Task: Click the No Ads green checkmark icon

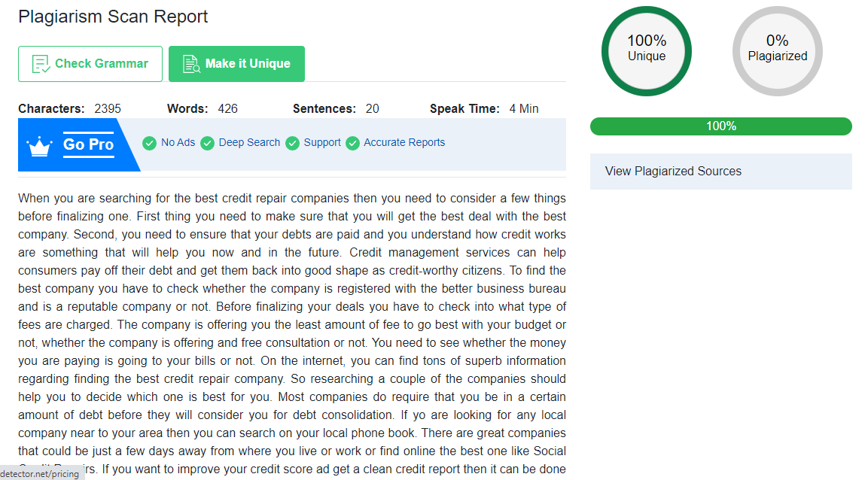Action: pyautogui.click(x=149, y=143)
